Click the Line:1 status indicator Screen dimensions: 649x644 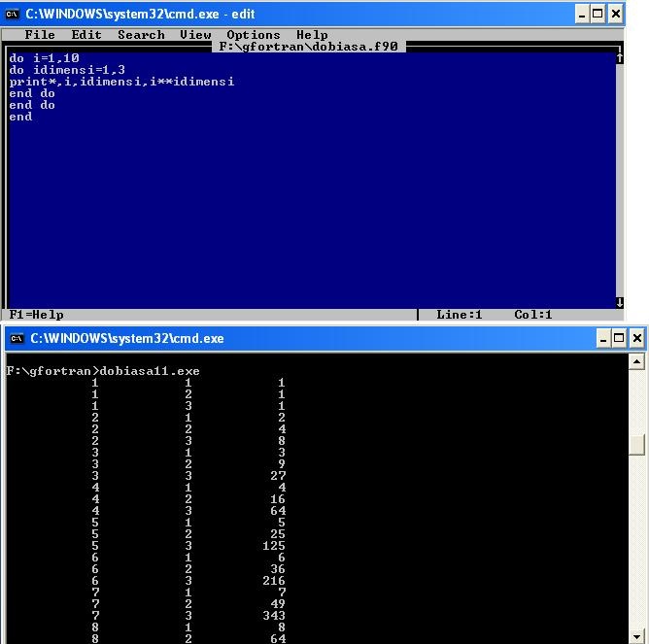coord(459,315)
